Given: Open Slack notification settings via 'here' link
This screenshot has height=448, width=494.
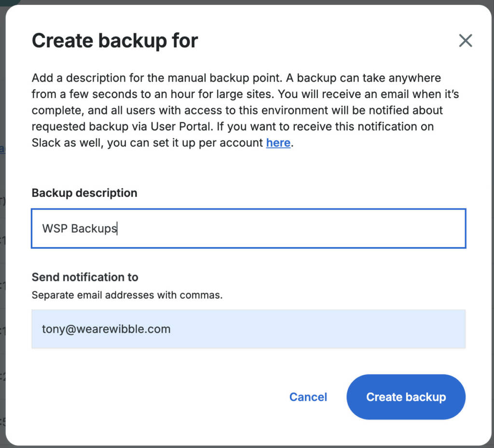Looking at the screenshot, I should click(x=278, y=143).
